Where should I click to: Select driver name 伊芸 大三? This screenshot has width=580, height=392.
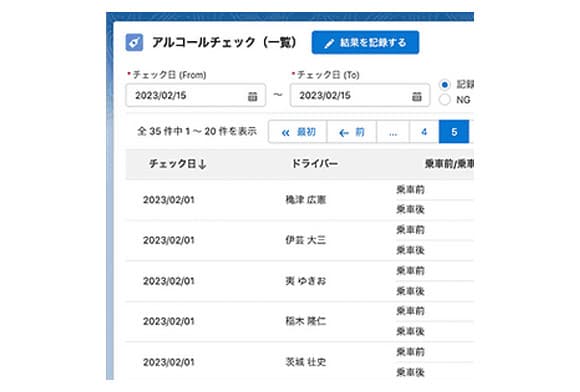pyautogui.click(x=306, y=240)
